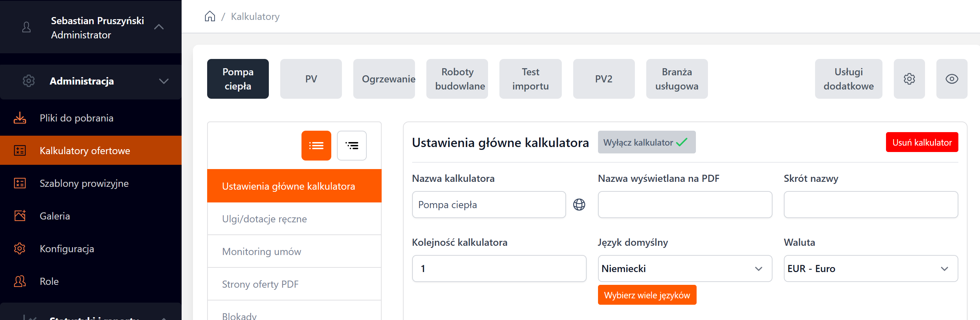Click globe translation icon beside calculator name

coord(579,205)
